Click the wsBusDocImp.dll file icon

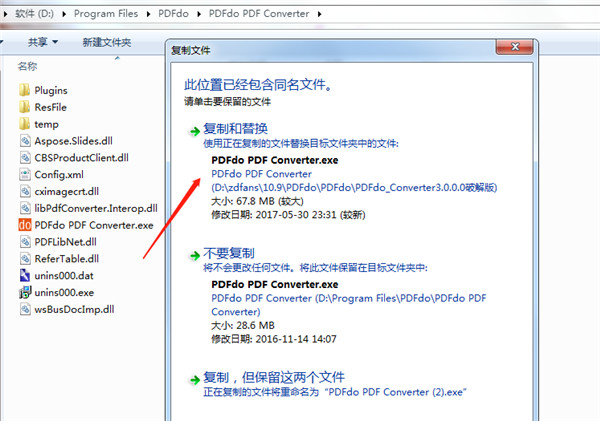[25, 309]
